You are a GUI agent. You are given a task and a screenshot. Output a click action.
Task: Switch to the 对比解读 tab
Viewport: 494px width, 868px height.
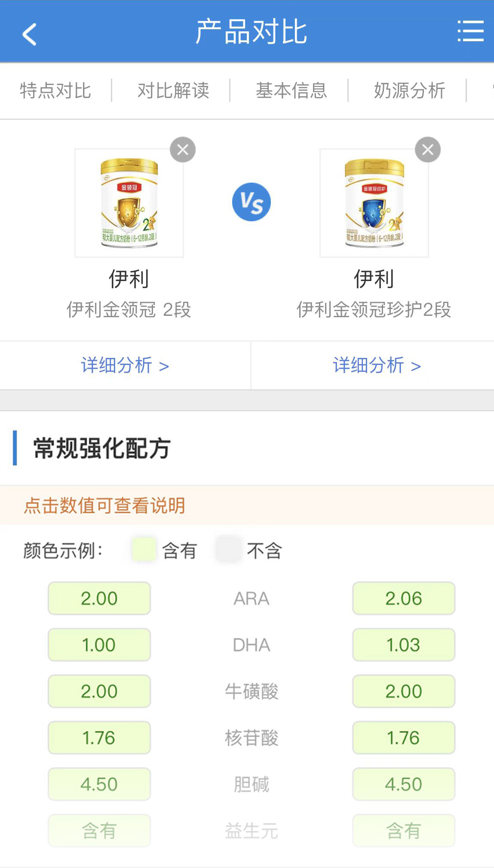click(173, 91)
